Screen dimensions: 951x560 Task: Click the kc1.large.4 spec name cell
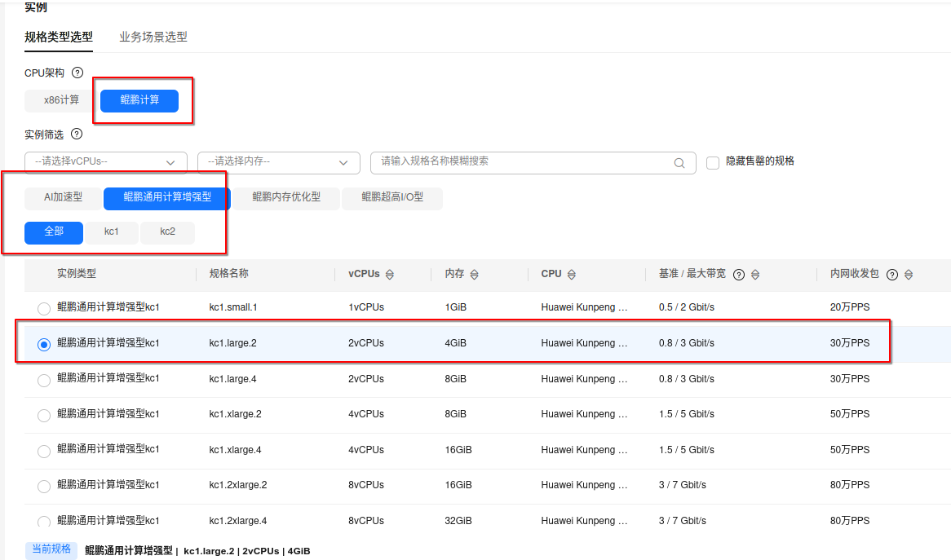point(233,379)
